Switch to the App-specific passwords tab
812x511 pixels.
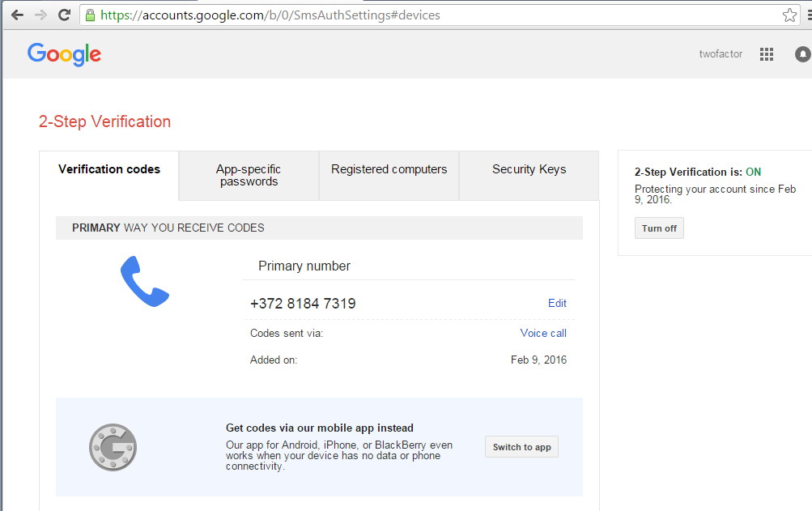[x=249, y=176]
